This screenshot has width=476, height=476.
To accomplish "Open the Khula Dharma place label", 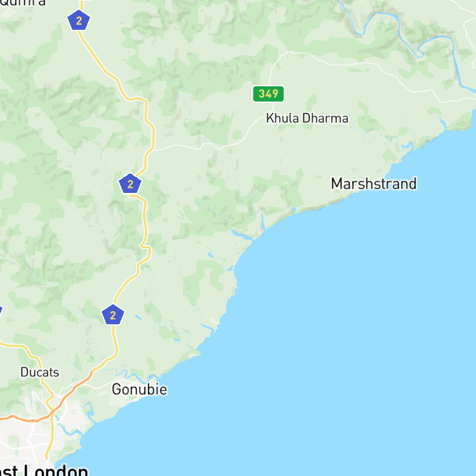I will tap(307, 118).
